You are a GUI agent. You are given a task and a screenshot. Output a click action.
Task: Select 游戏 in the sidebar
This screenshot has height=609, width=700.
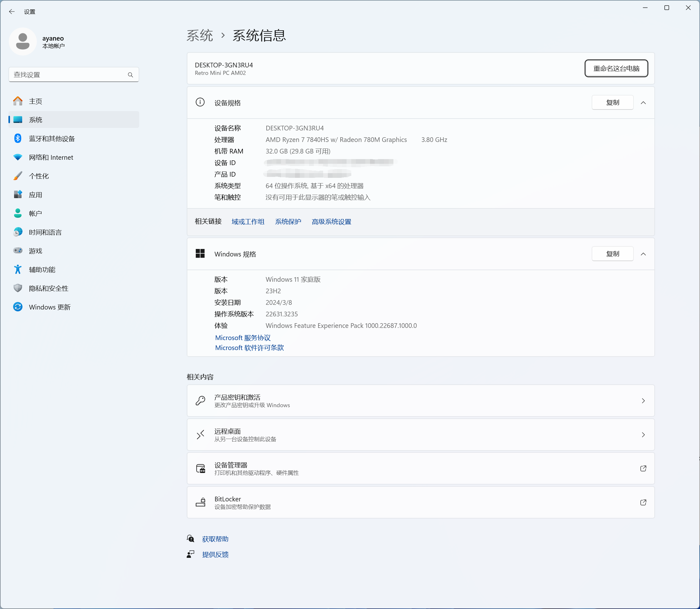74,251
